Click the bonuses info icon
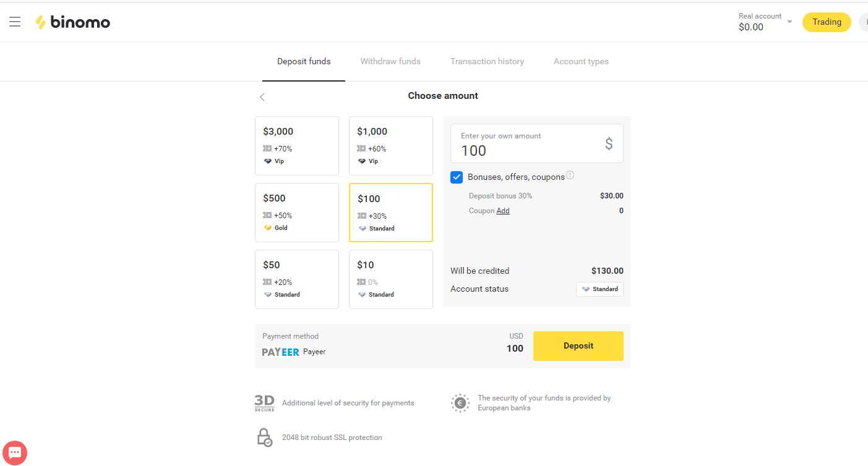The height and width of the screenshot is (466, 868). (x=570, y=175)
